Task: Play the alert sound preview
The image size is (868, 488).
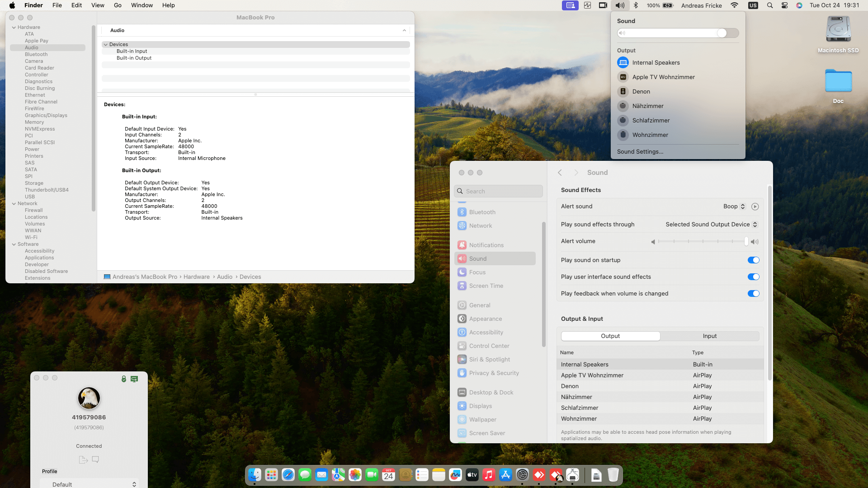Action: pos(755,206)
